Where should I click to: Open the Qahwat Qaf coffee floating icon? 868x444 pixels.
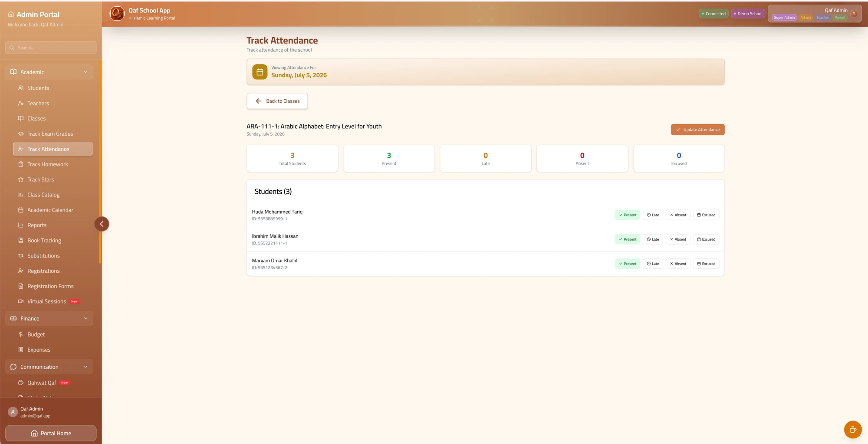(x=852, y=430)
